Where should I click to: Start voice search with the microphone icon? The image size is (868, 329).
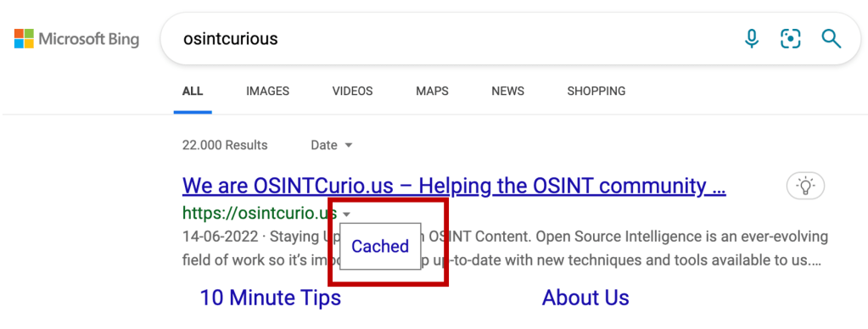pyautogui.click(x=751, y=39)
